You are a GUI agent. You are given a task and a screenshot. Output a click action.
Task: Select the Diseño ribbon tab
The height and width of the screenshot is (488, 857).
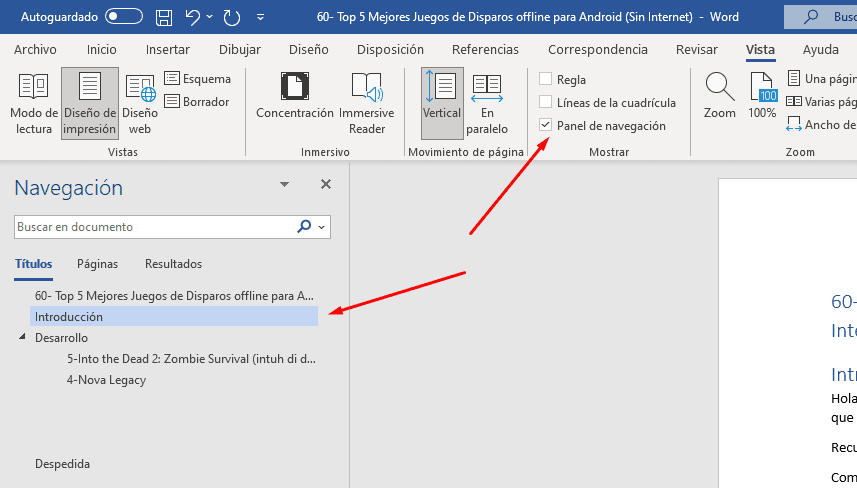[309, 50]
